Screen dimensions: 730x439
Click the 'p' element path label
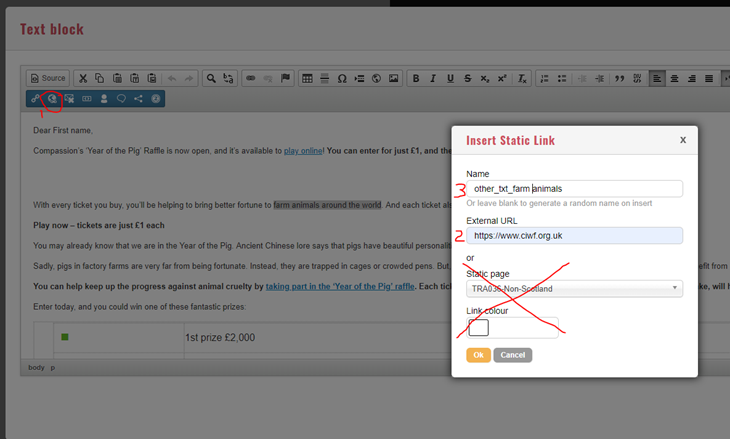53,368
